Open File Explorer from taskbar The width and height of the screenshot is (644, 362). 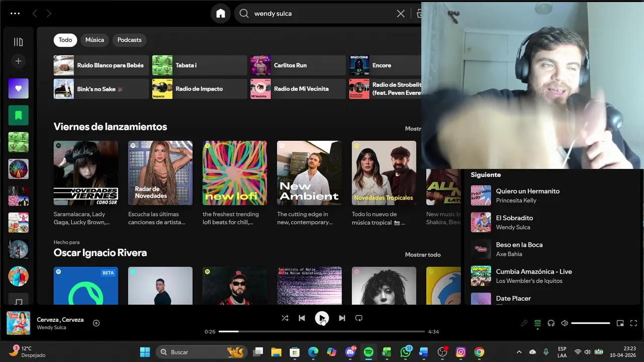276,352
